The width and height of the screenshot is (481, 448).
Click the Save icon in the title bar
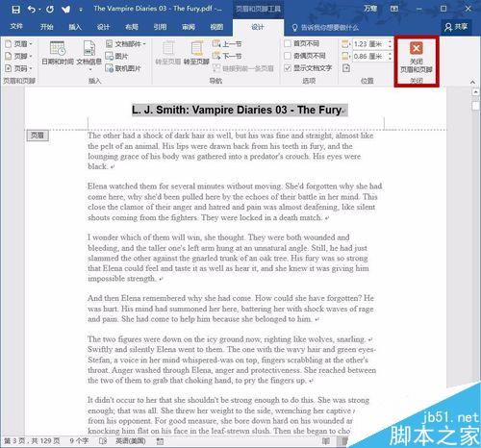point(15,10)
